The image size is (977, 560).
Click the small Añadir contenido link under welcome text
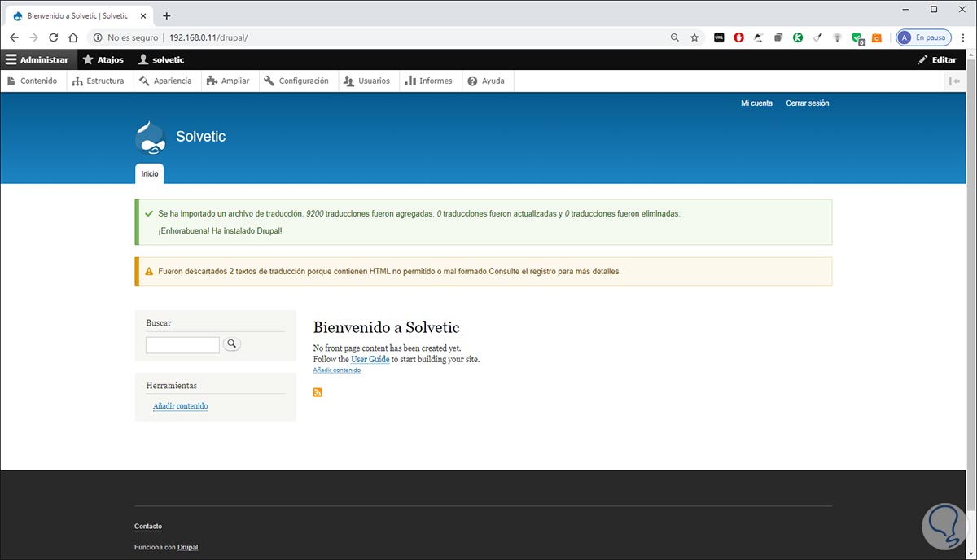337,370
